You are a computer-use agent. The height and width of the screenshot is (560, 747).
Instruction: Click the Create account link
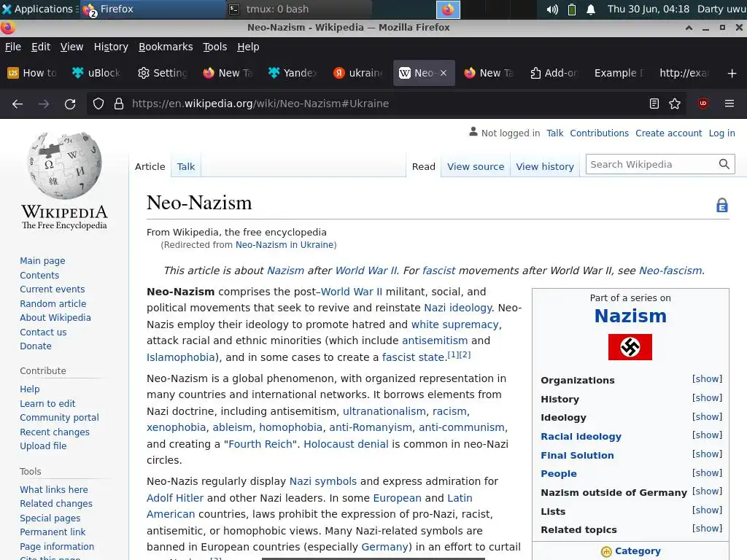coord(668,133)
